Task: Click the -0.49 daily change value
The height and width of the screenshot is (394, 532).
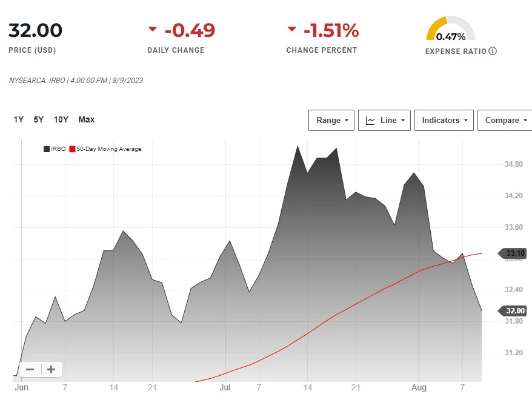Action: tap(190, 30)
